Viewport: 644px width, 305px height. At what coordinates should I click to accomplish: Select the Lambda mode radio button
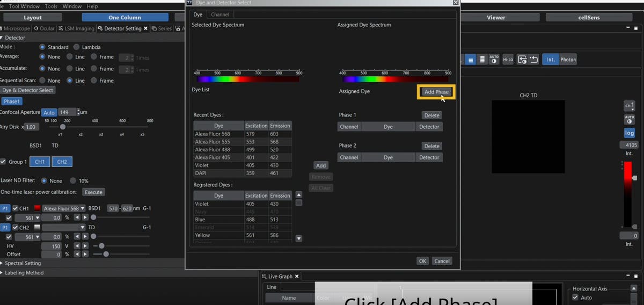point(77,47)
